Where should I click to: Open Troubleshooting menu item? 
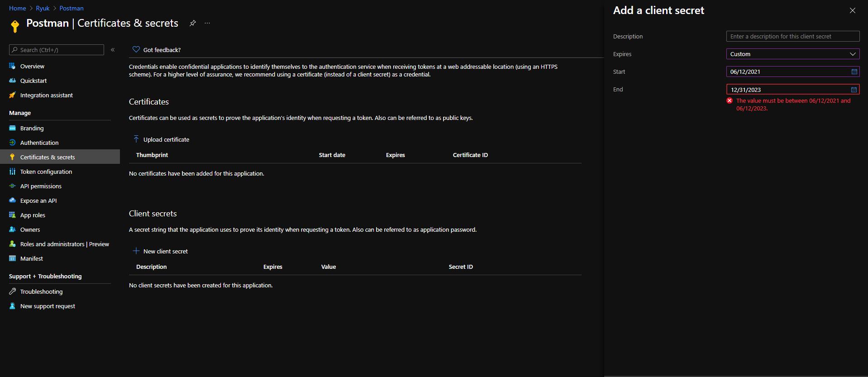(x=42, y=291)
